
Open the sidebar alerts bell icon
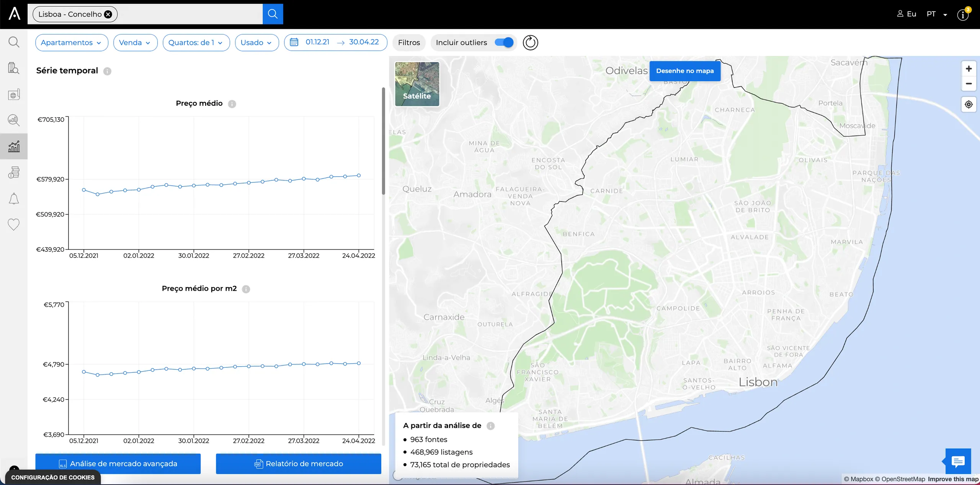click(x=14, y=198)
